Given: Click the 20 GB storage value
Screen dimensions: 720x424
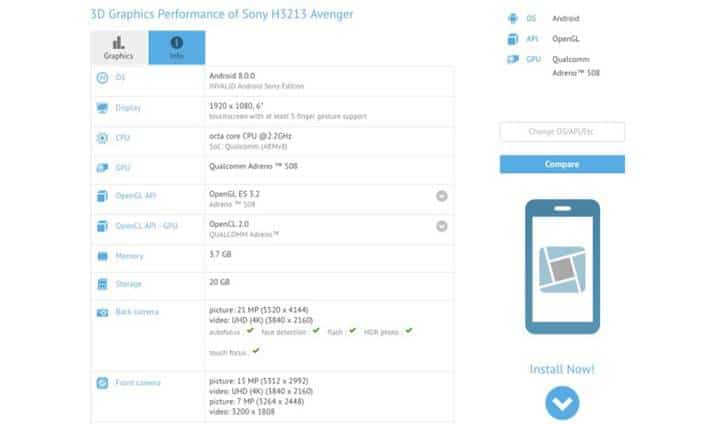Looking at the screenshot, I should [219, 282].
